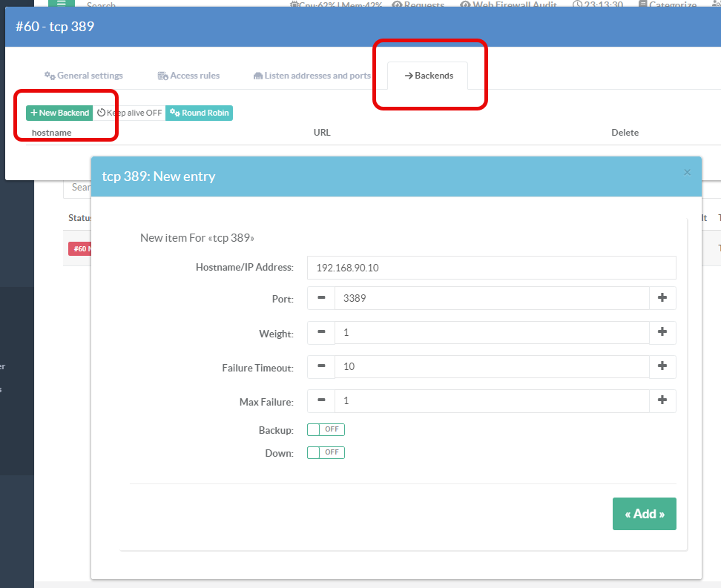Decrease Failure Timeout using minus icon
The image size is (721, 588).
click(x=321, y=367)
